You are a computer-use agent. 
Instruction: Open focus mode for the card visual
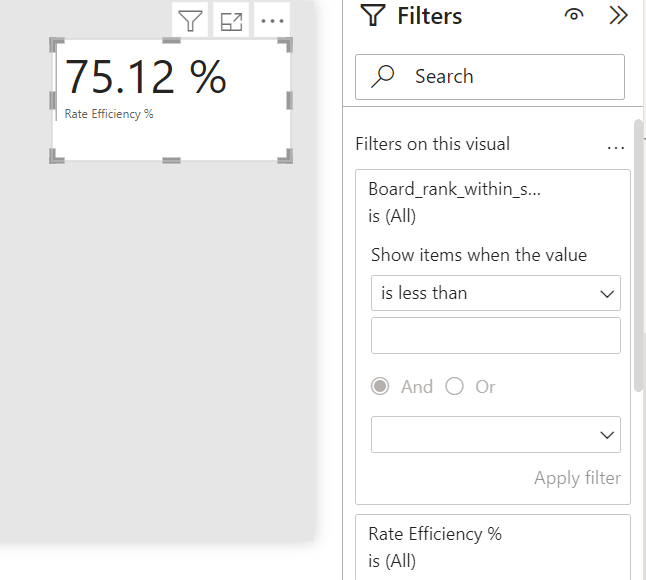pos(231,21)
